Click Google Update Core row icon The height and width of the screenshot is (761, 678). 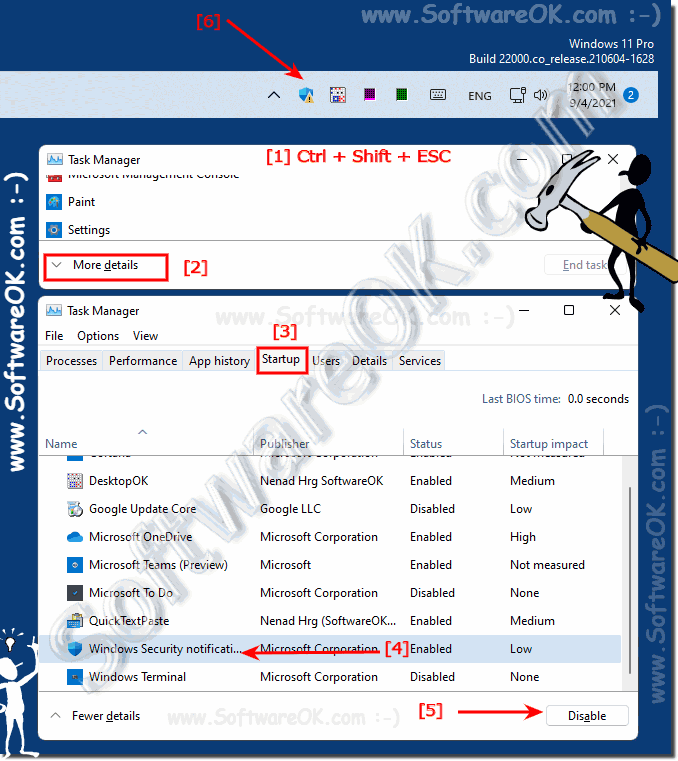coord(75,509)
